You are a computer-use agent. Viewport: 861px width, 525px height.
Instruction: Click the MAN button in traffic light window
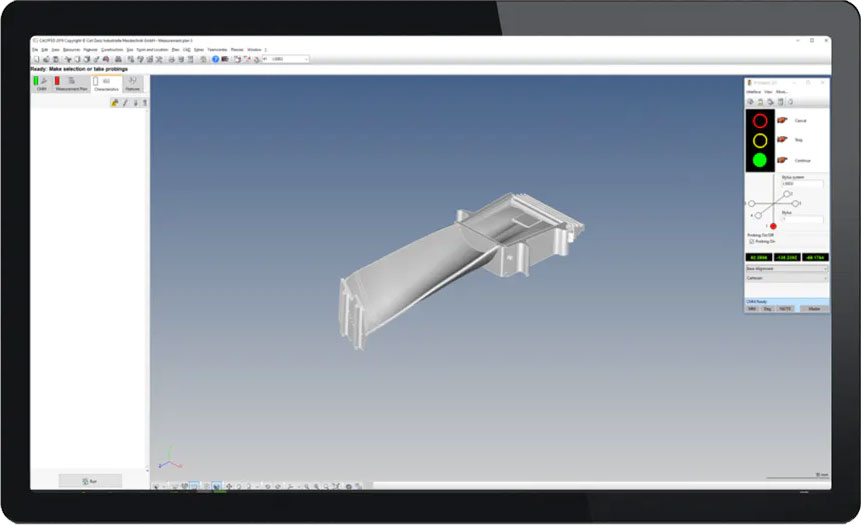tap(752, 309)
